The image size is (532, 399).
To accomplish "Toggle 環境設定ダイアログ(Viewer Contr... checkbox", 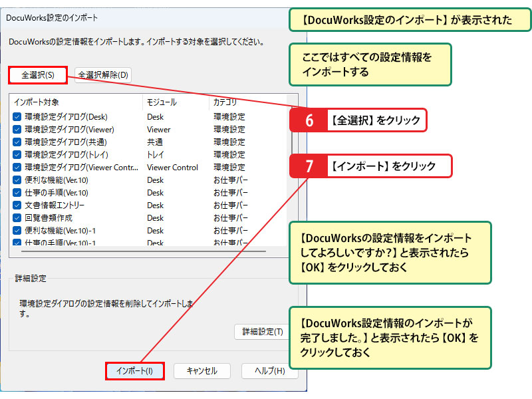I will point(17,168).
